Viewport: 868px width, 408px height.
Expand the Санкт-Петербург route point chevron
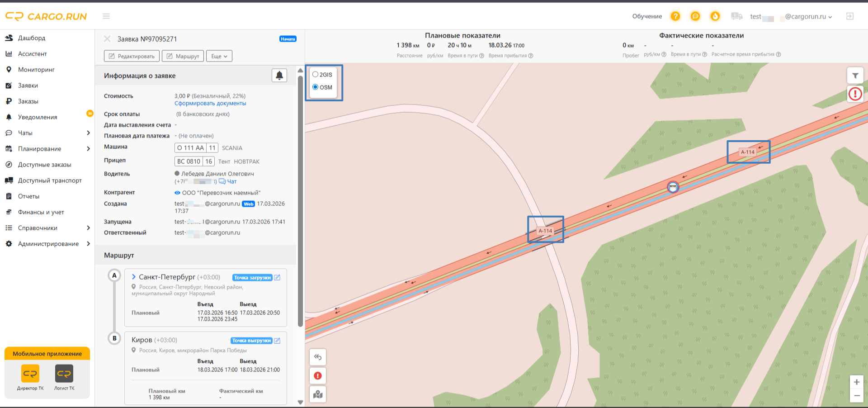[x=134, y=277]
